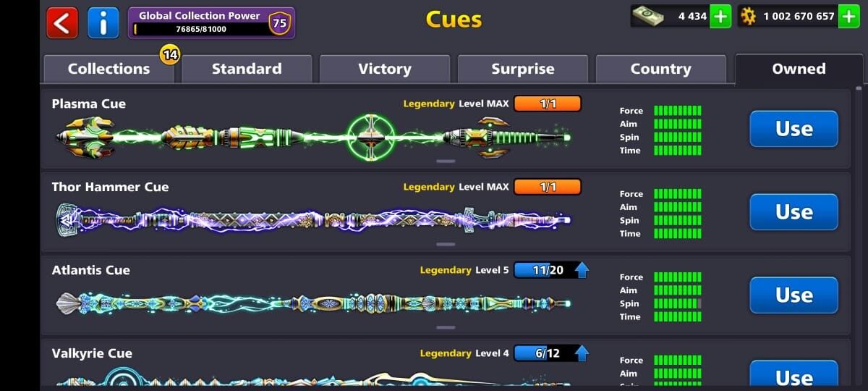868x391 pixels.
Task: Upgrade Atlantis Cue with blue arrow
Action: click(x=582, y=270)
